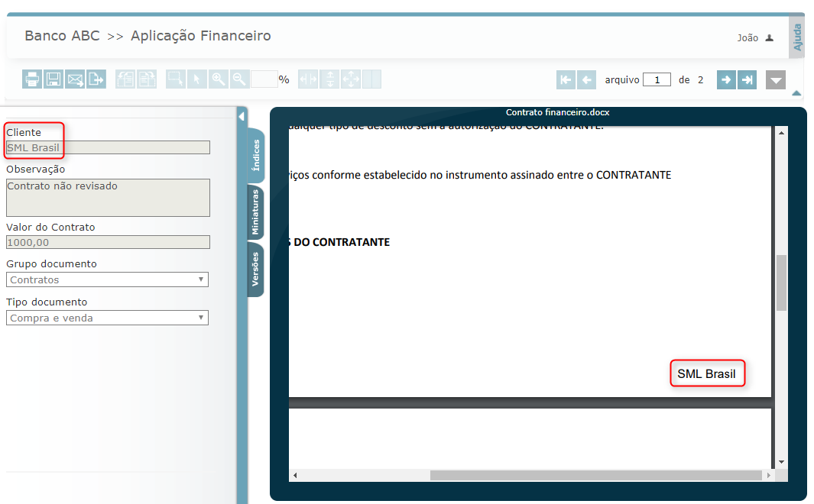Screen dimensions: 814x504
Task: Send document by email icon
Action: [x=75, y=79]
